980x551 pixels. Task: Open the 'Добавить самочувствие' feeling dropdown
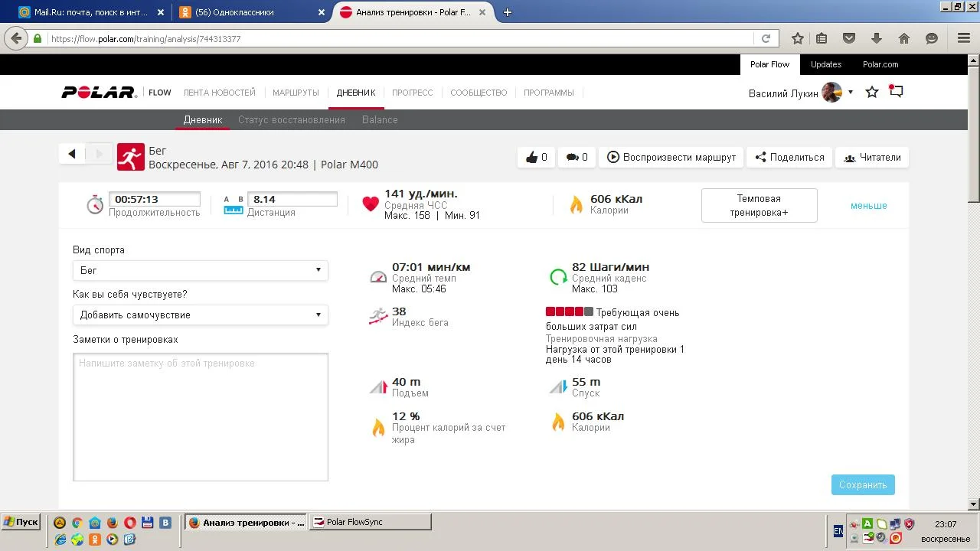201,315
